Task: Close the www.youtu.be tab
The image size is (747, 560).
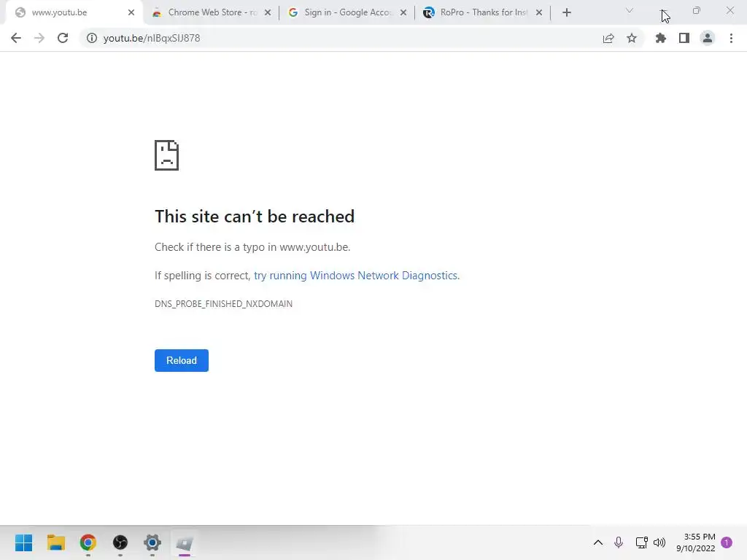Action: click(131, 13)
